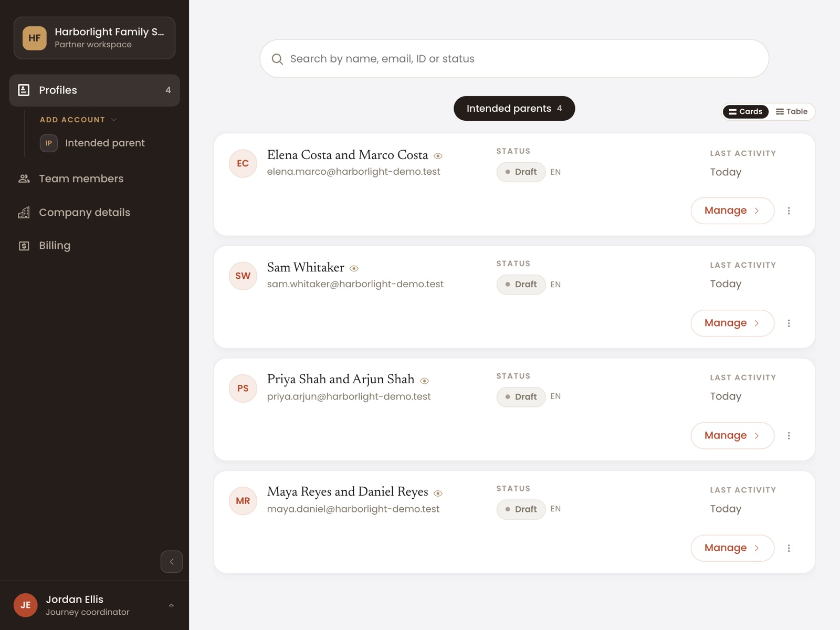Manage Sam Whitaker profile
This screenshot has width=840, height=630.
coord(732,323)
